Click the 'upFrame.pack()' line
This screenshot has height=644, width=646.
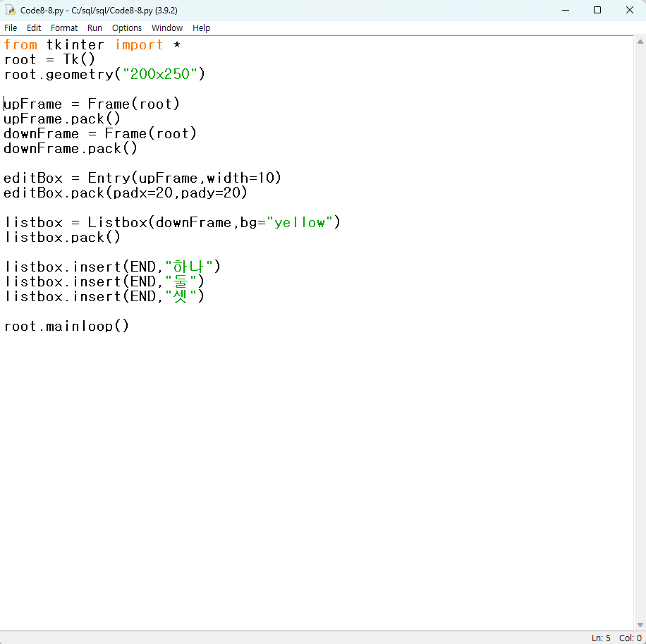[62, 119]
